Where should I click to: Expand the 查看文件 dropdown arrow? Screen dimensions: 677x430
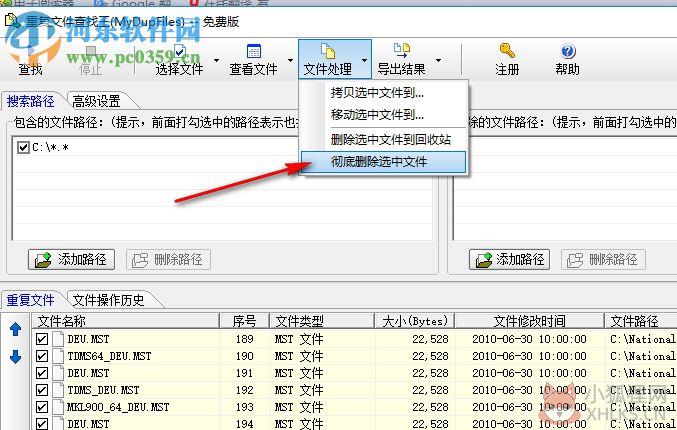(x=290, y=60)
